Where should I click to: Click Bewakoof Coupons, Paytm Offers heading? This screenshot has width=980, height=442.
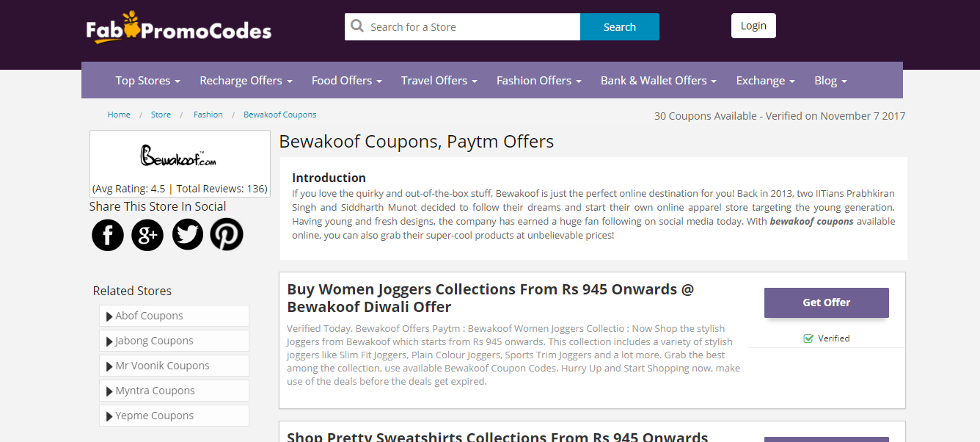click(417, 142)
